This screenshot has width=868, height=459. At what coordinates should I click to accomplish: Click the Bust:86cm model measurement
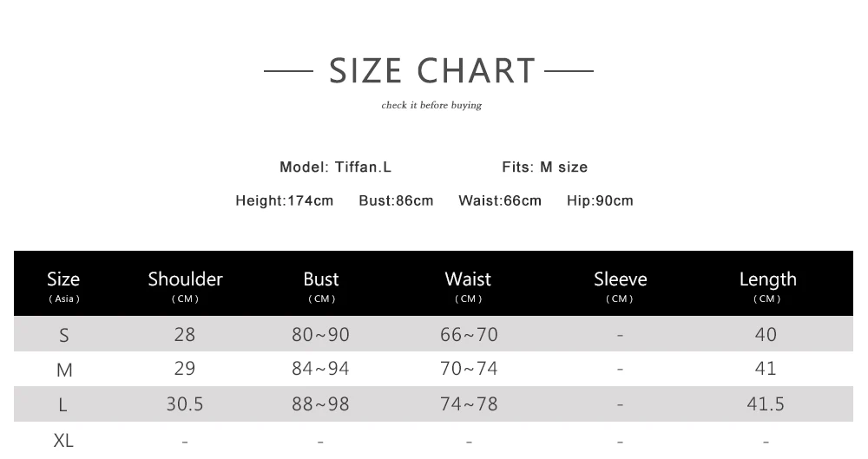point(396,201)
